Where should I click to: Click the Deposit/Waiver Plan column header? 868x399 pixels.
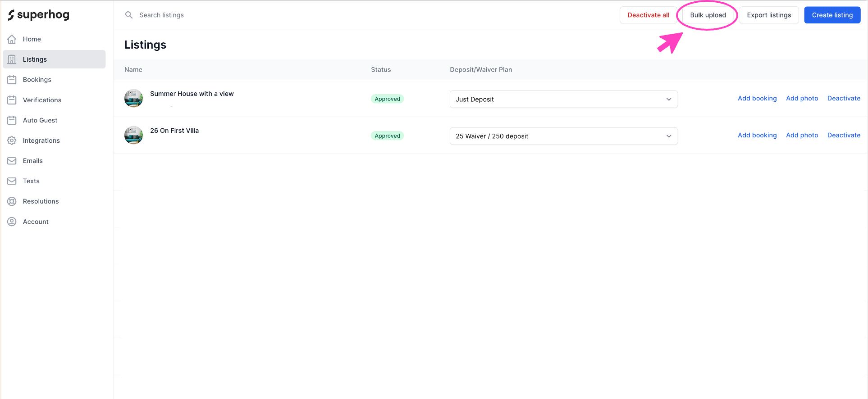(481, 70)
